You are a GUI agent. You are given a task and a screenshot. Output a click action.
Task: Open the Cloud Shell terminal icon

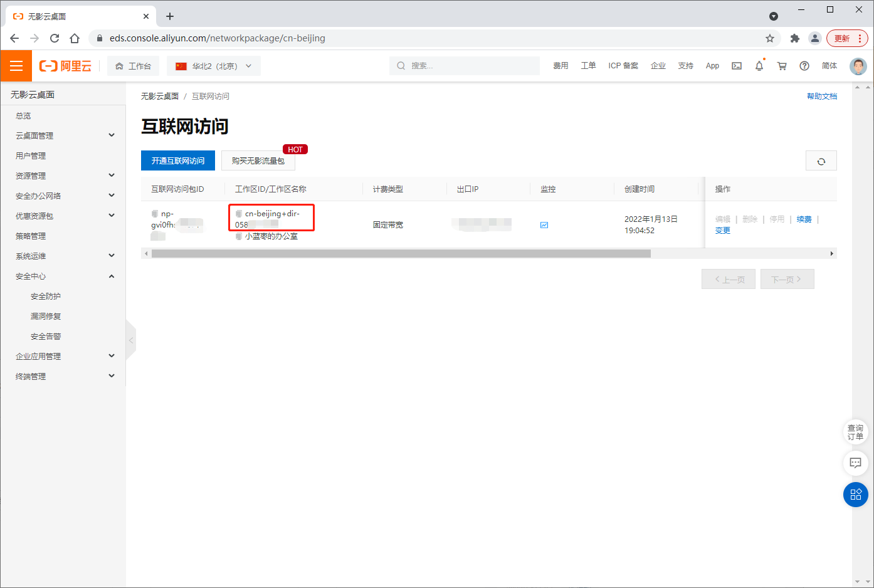[x=737, y=66]
